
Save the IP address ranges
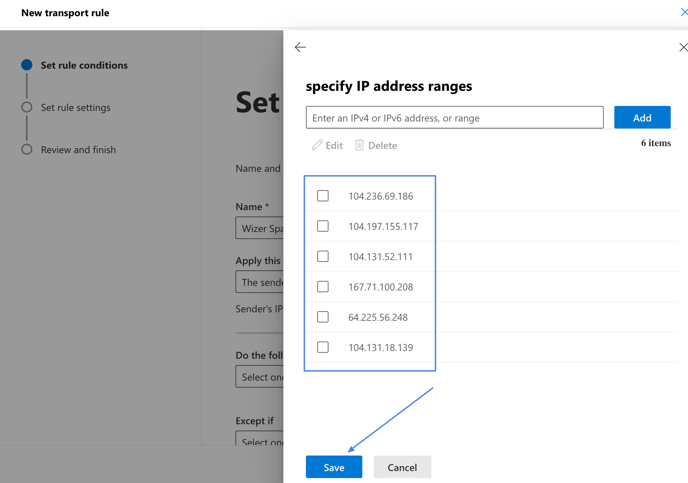coord(334,467)
